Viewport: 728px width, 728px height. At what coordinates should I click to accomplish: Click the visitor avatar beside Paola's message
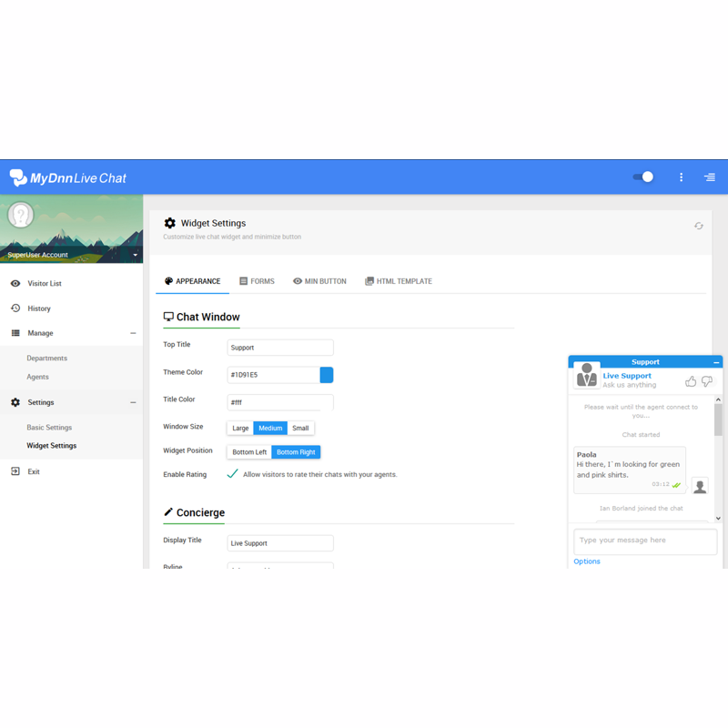[700, 486]
